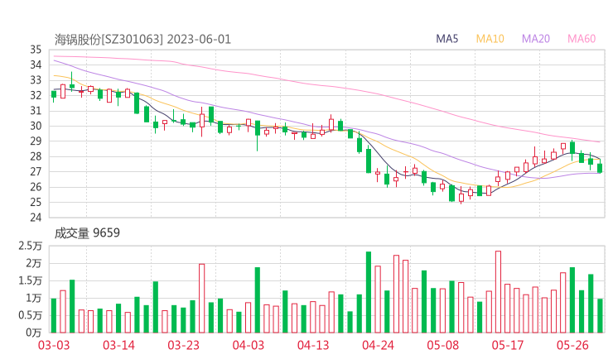Click the 2.5万 volume axis label
Screen dimensions: 613x364
30,246
